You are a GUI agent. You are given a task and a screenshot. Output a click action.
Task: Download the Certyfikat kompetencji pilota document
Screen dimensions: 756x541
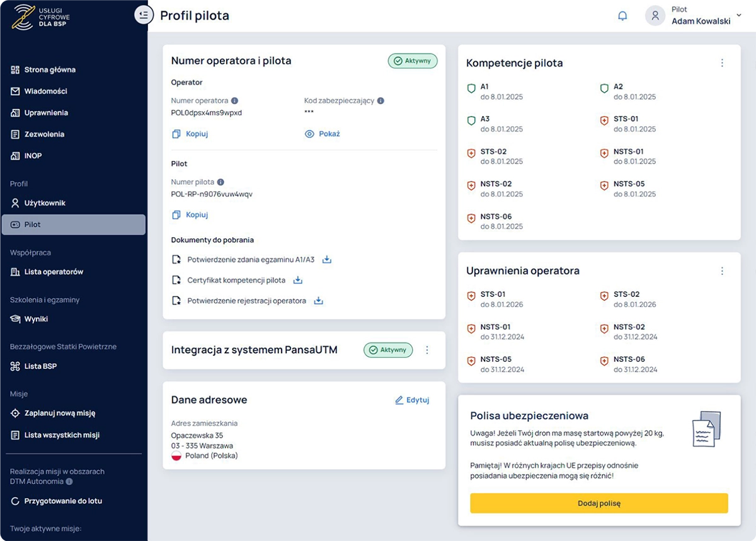tap(297, 280)
